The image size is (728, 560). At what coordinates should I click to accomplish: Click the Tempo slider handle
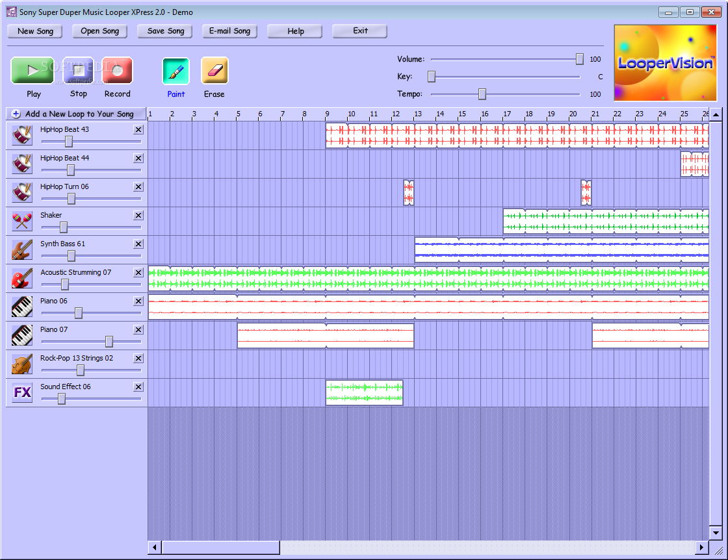[482, 94]
